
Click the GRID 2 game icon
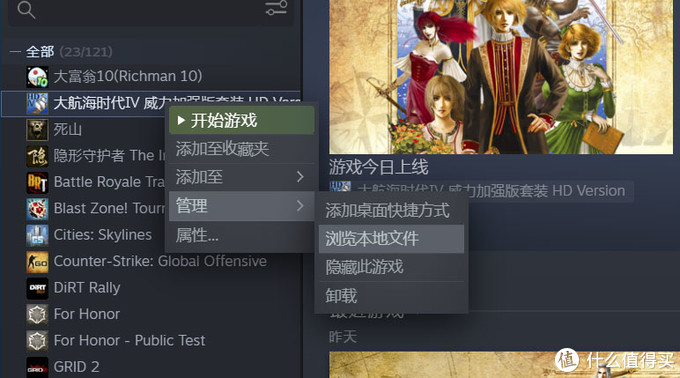37,367
